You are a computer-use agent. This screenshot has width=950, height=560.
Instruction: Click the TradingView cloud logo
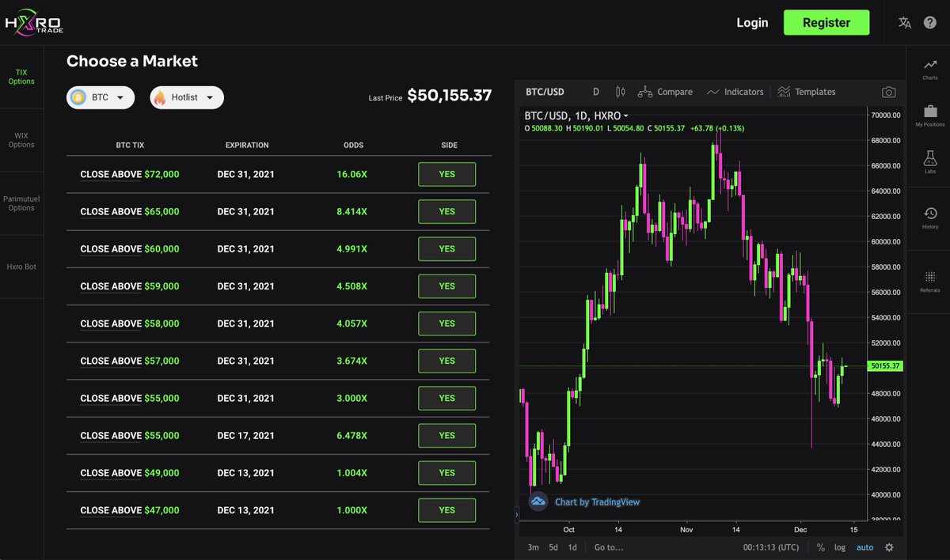tap(538, 501)
